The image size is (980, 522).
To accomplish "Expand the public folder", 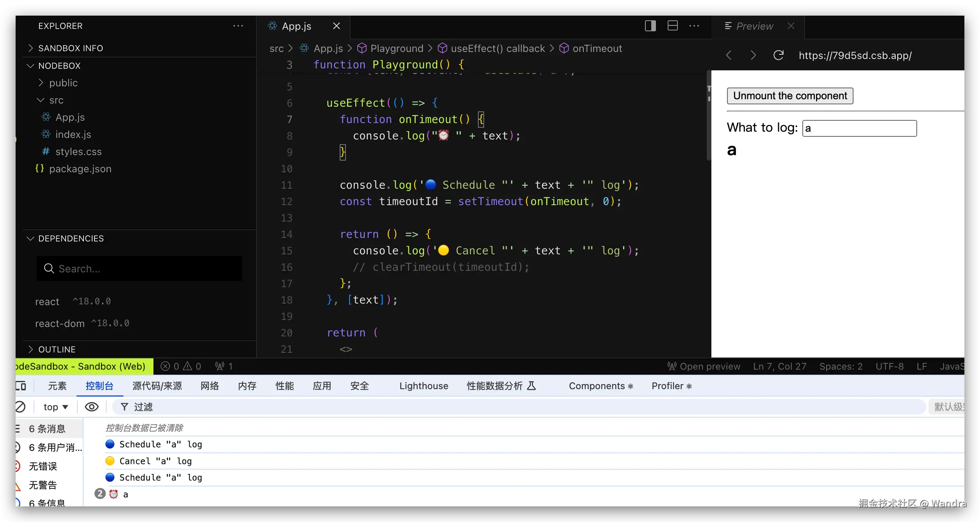I will point(63,83).
